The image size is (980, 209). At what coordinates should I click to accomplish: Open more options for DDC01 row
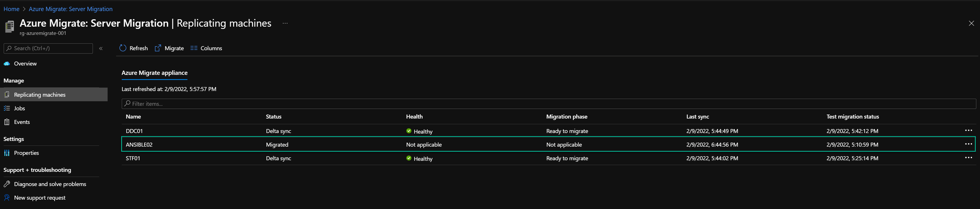968,130
